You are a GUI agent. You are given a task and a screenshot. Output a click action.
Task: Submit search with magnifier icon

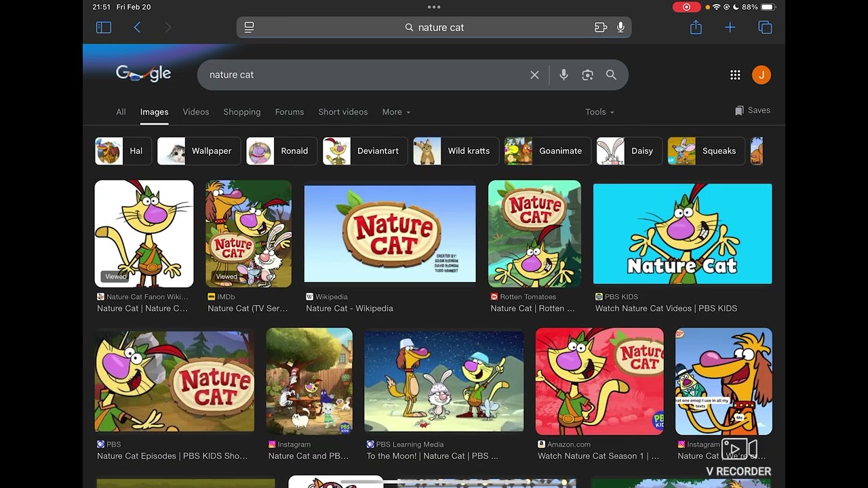(x=611, y=75)
